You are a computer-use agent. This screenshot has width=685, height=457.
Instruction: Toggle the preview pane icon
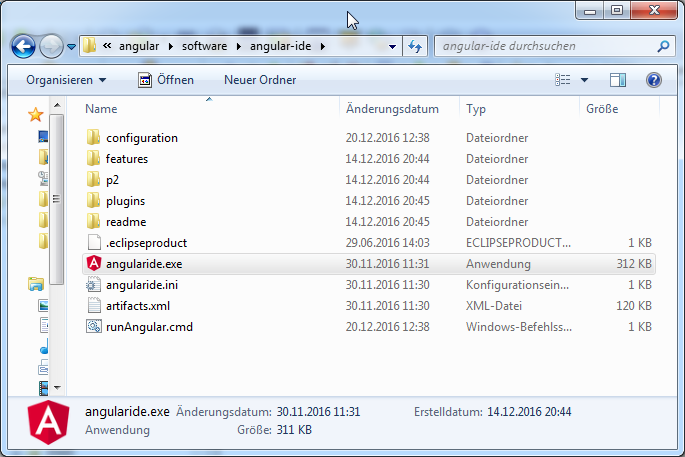pyautogui.click(x=618, y=80)
